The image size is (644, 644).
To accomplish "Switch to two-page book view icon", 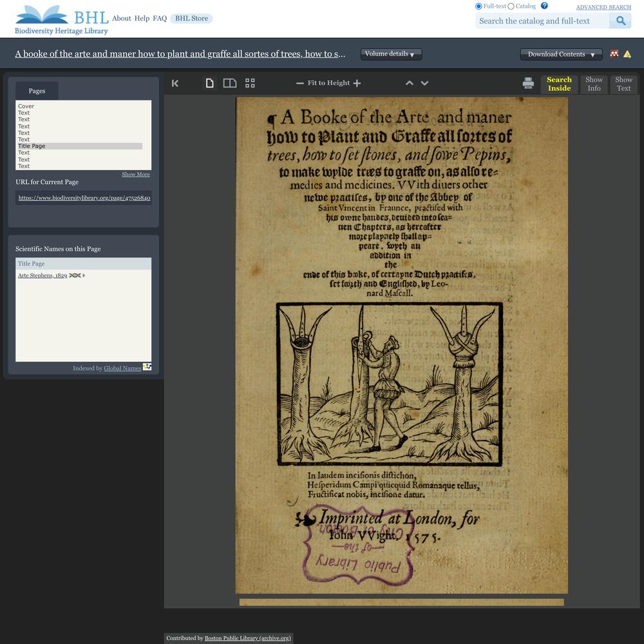I will pyautogui.click(x=230, y=83).
